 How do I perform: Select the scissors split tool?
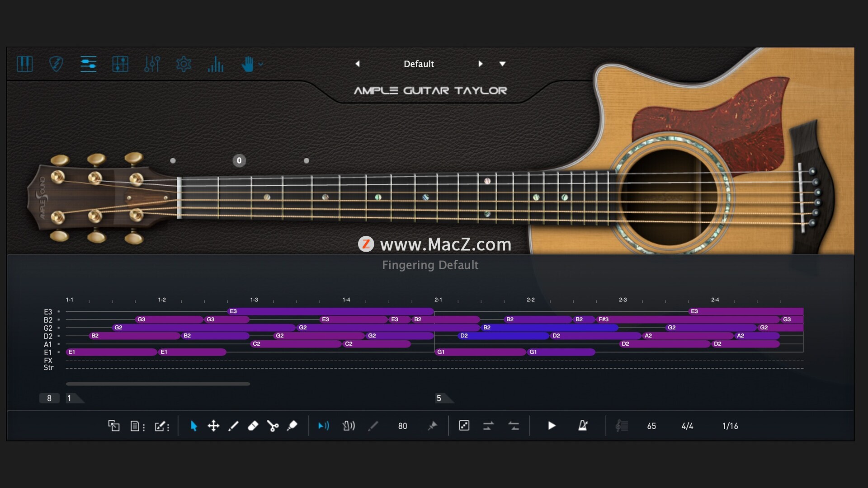click(x=273, y=426)
